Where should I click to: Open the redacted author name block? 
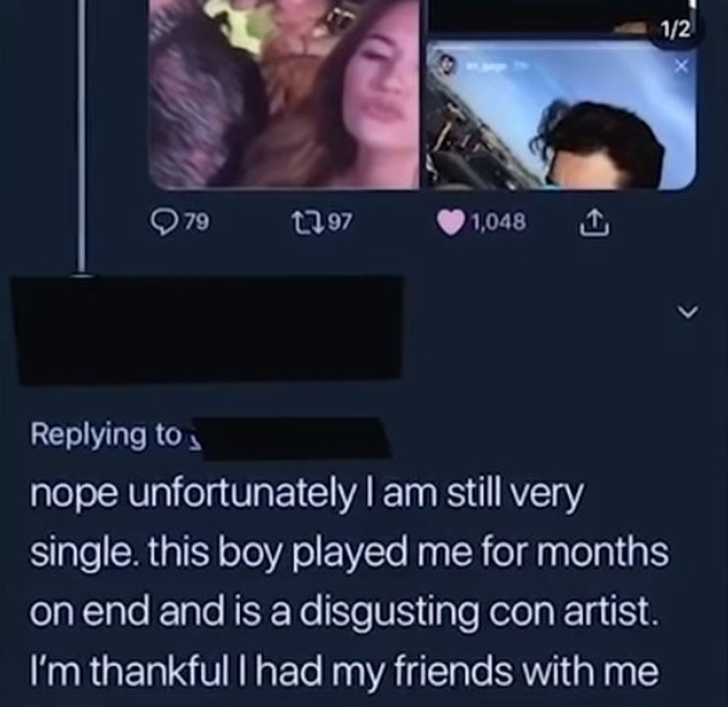coord(212,329)
